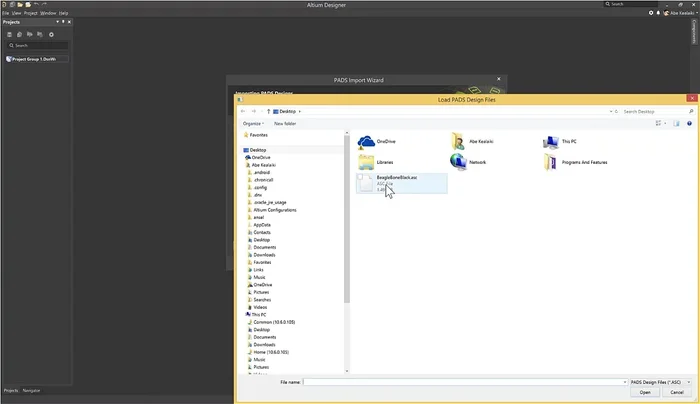Open the Programs and Features icon

(x=550, y=161)
